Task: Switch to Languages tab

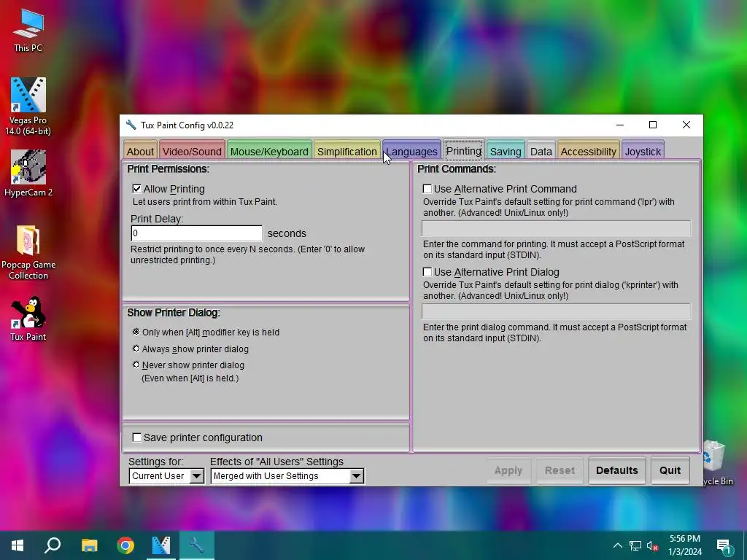Action: [411, 151]
